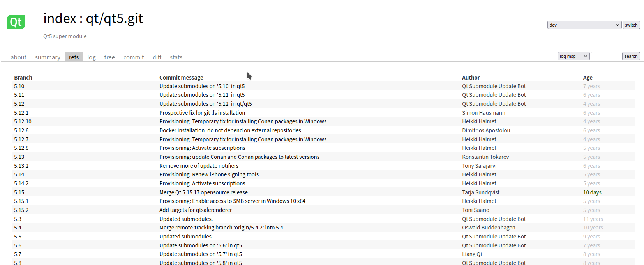The width and height of the screenshot is (644, 265).
Task: Click author name Dimitrios Apostolou
Action: click(486, 130)
